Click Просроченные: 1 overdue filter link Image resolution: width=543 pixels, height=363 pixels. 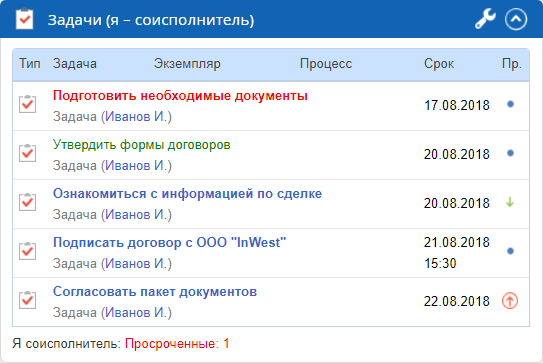pyautogui.click(x=177, y=344)
